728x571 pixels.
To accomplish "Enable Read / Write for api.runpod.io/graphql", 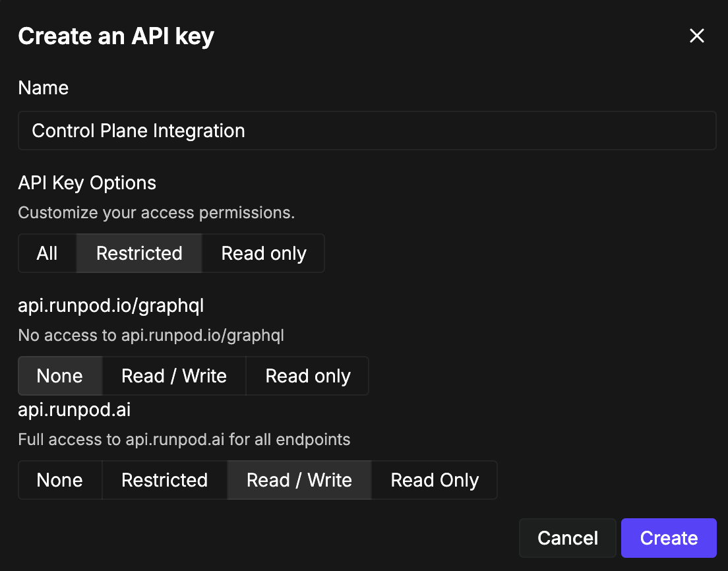I will [x=174, y=376].
